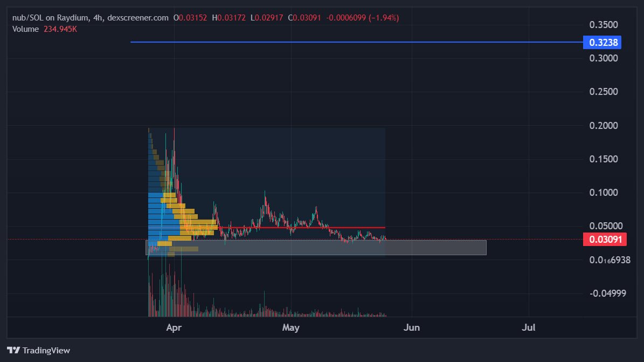The width and height of the screenshot is (644, 362).
Task: Click the red 0.03091 current price label
Action: click(x=605, y=240)
